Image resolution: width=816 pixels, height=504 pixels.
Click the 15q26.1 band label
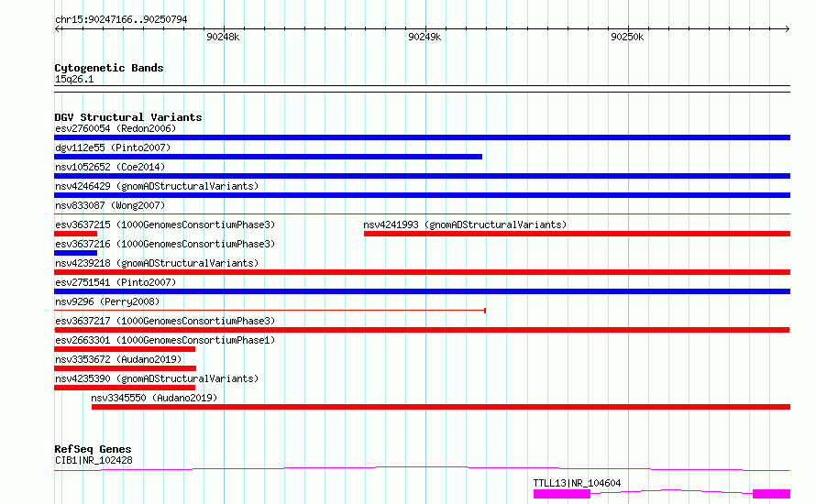[x=74, y=79]
